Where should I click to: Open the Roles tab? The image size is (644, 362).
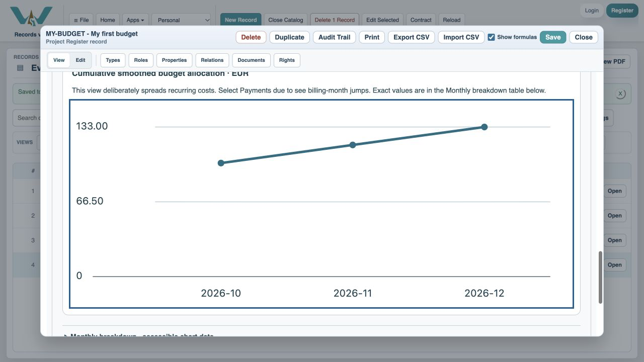(x=141, y=60)
